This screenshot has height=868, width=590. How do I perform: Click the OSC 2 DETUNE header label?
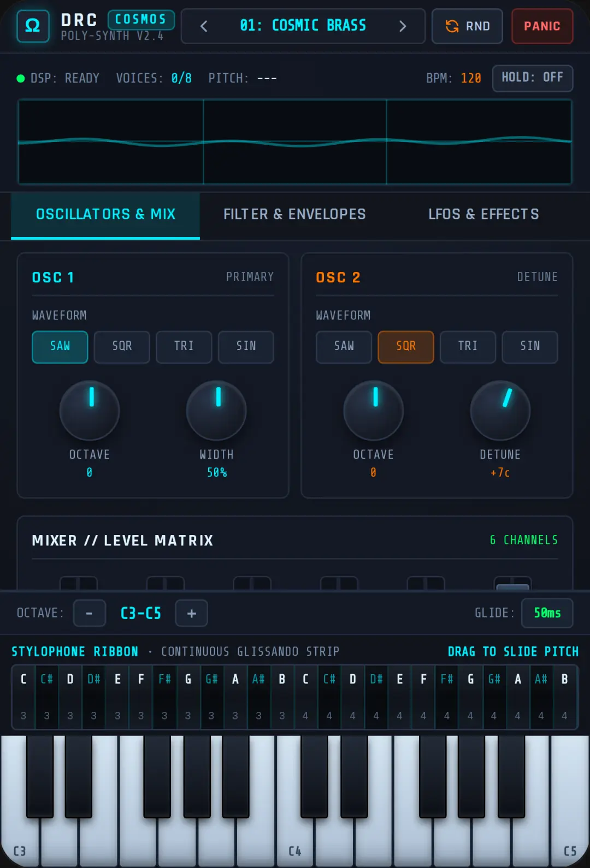pos(538,277)
